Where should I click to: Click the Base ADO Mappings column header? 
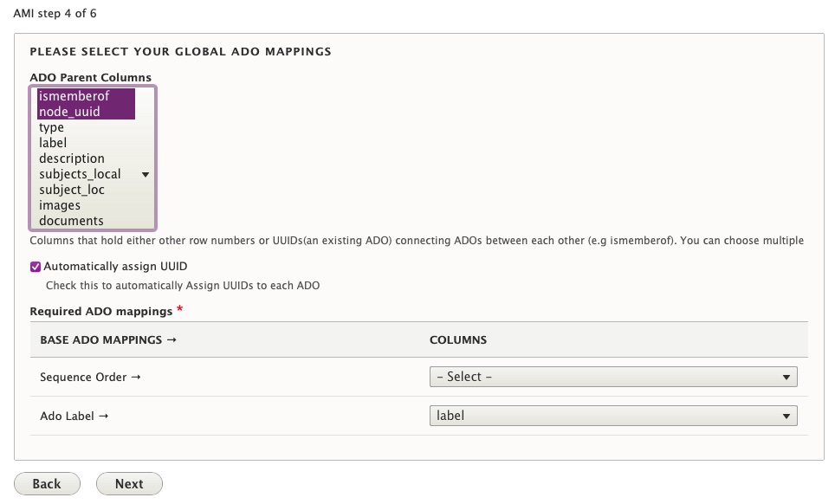tap(108, 340)
